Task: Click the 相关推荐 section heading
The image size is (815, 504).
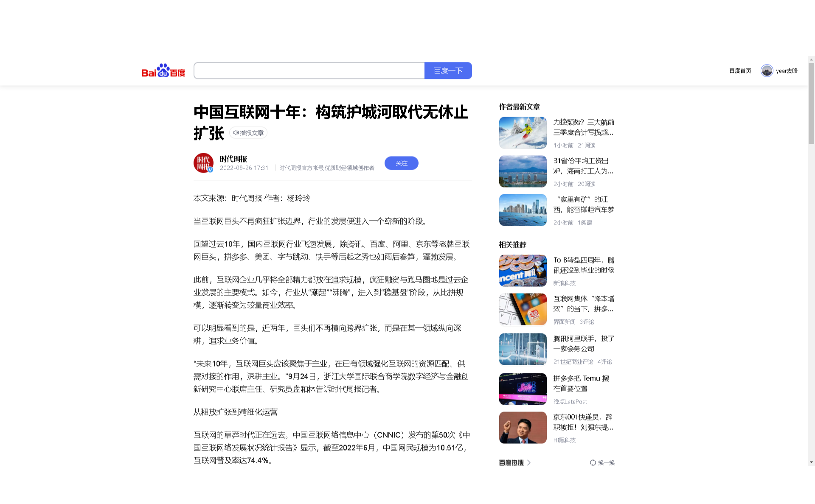Action: [x=512, y=245]
